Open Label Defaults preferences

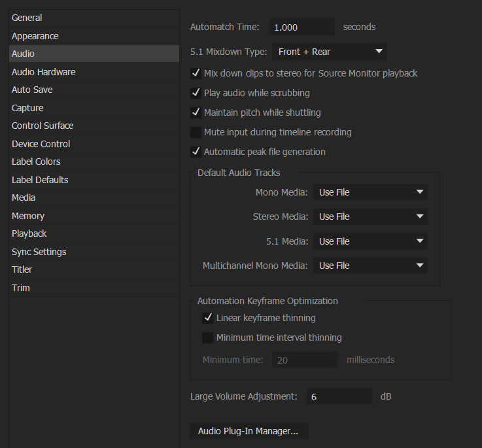click(94, 180)
